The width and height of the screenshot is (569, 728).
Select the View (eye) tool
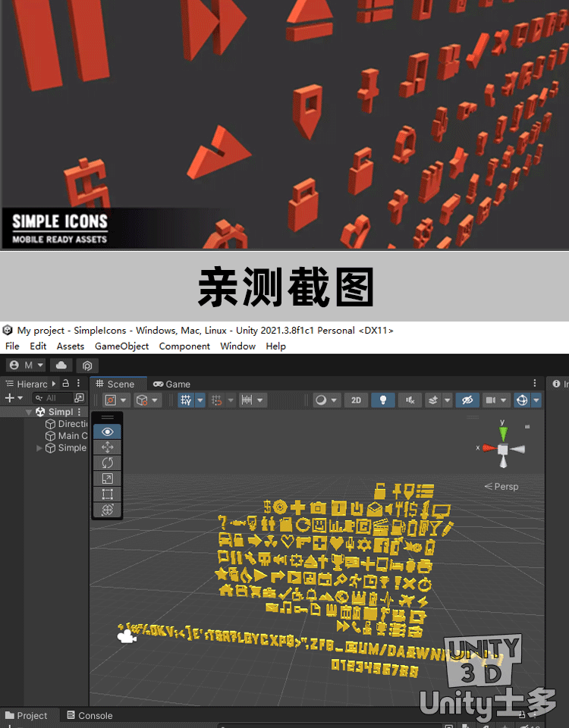click(x=107, y=431)
